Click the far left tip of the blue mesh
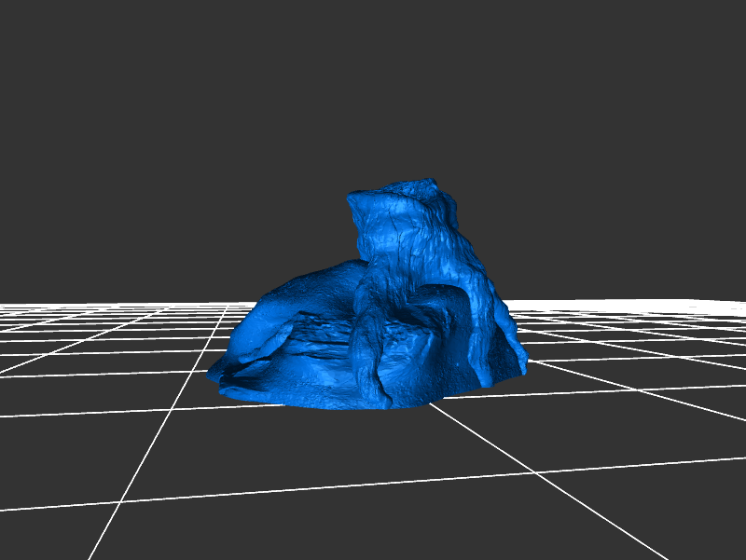This screenshot has width=746, height=560. [214, 373]
